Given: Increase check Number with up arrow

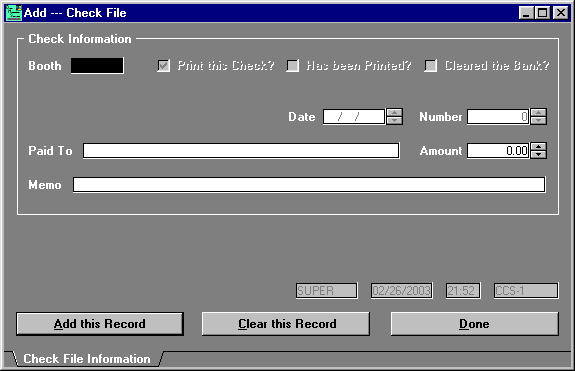Looking at the screenshot, I should (538, 113).
